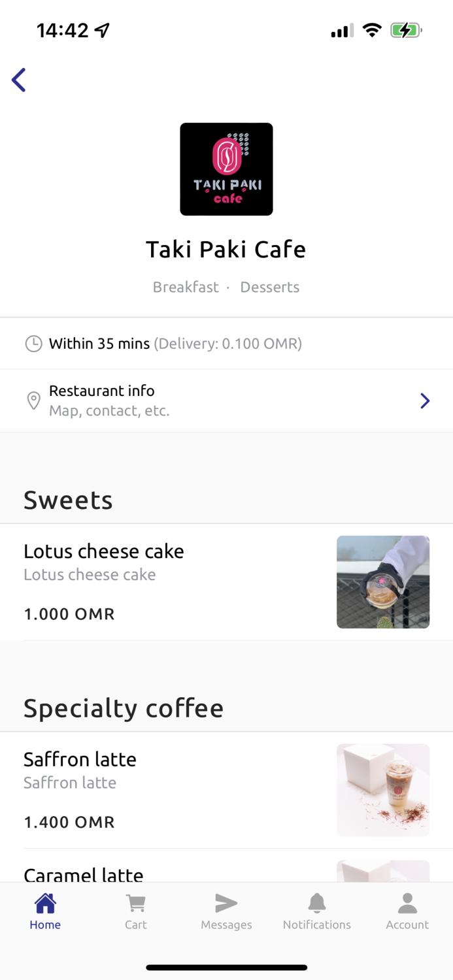Click the battery charging indicator

pyautogui.click(x=405, y=29)
